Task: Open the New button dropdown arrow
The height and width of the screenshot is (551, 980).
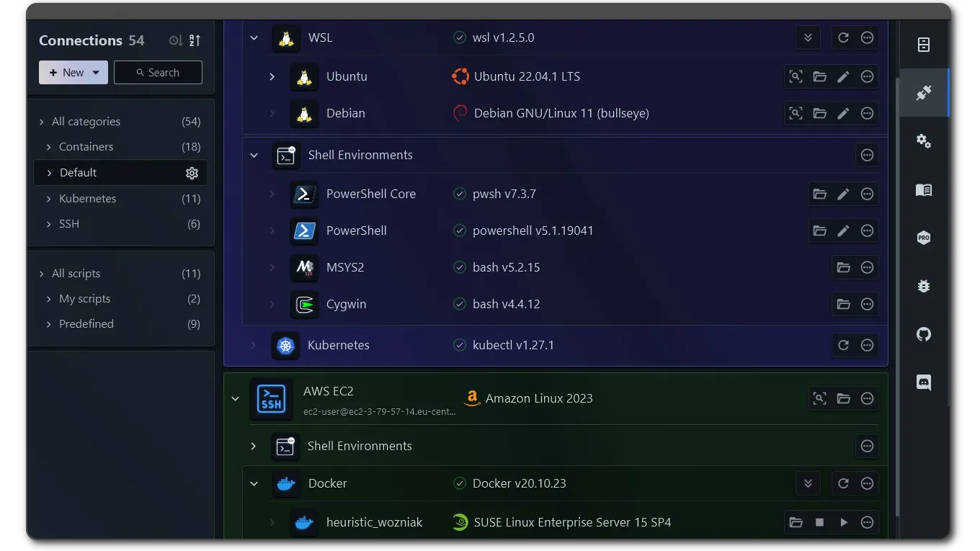Action: (x=95, y=72)
